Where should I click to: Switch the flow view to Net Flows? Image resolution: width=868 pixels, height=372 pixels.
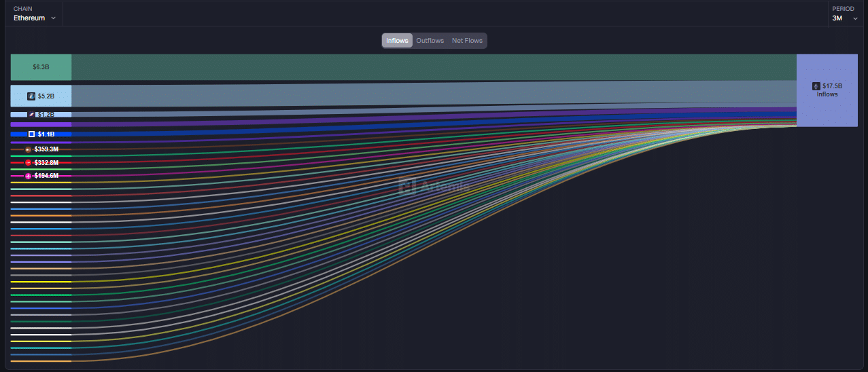(467, 41)
